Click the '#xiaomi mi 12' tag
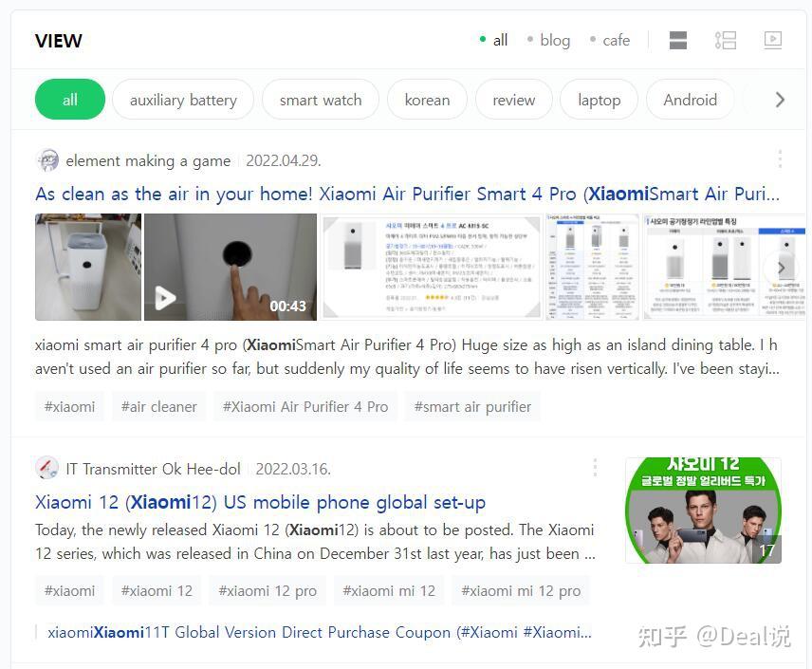Viewport: 812px width, 669px height. (390, 591)
